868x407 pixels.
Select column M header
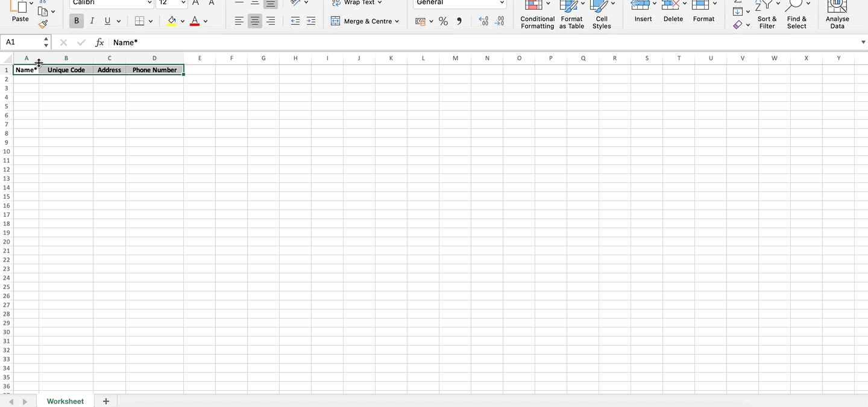coord(455,58)
